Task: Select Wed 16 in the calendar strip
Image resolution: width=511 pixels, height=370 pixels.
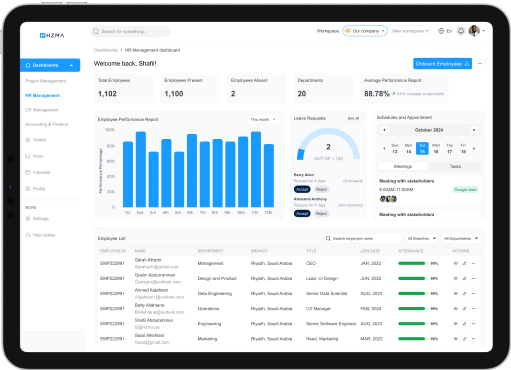Action: 436,149
